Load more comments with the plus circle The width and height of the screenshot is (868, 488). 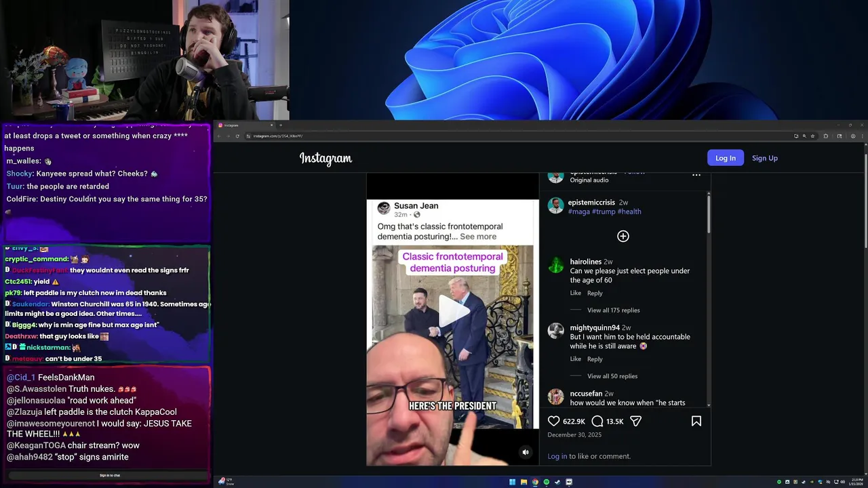coord(623,236)
